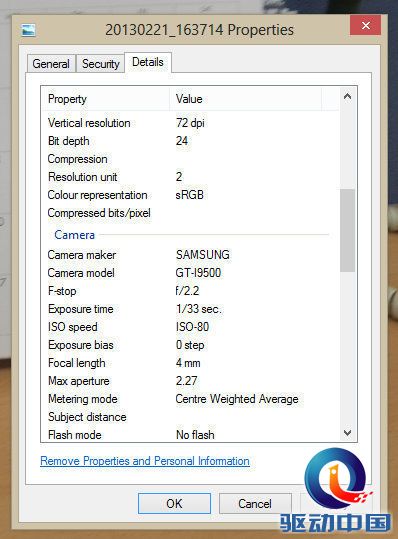Image resolution: width=398 pixels, height=539 pixels.
Task: Confirm with the OK button
Action: point(174,504)
